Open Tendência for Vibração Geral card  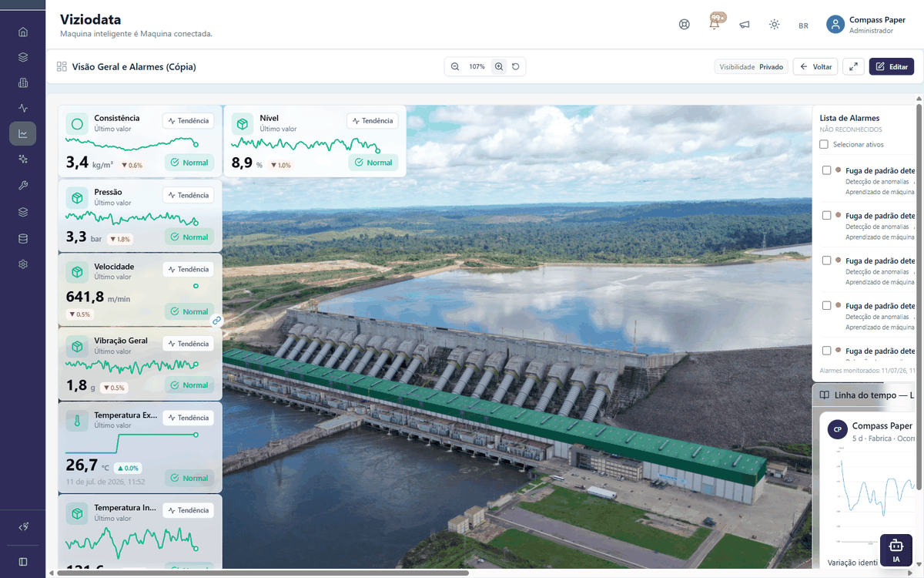[189, 344]
